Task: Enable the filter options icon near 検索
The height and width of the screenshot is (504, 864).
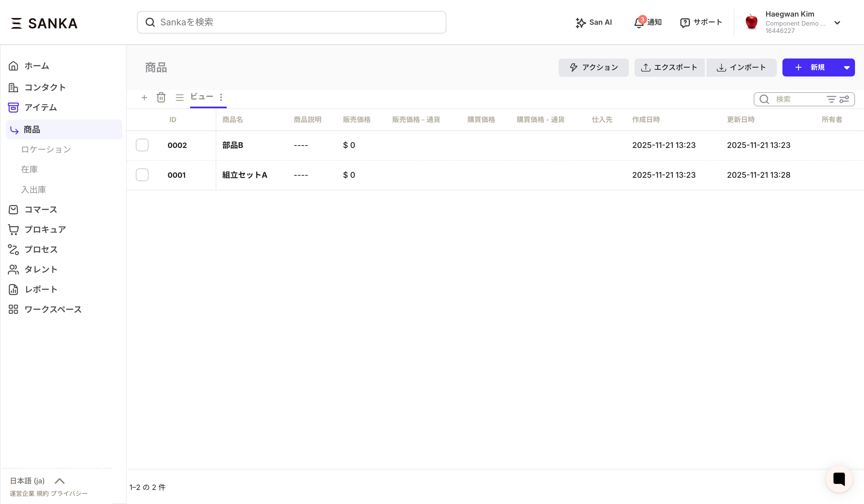Action: pos(831,99)
